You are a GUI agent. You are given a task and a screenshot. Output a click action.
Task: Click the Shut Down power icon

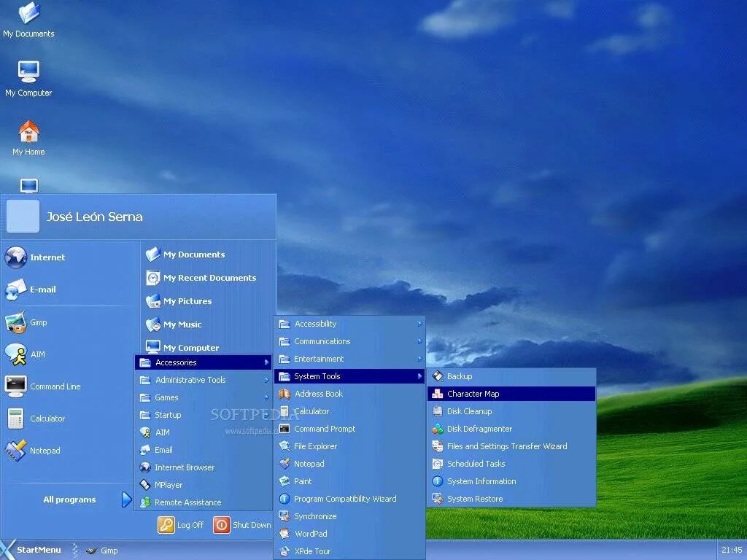222,525
